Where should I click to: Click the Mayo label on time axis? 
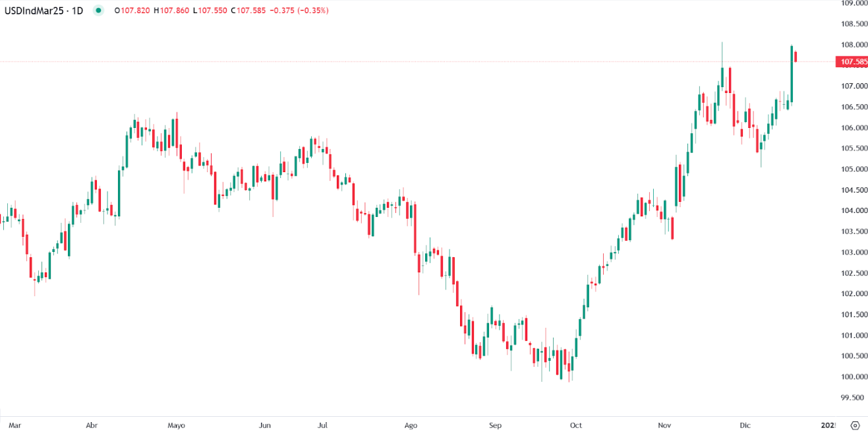coord(176,426)
